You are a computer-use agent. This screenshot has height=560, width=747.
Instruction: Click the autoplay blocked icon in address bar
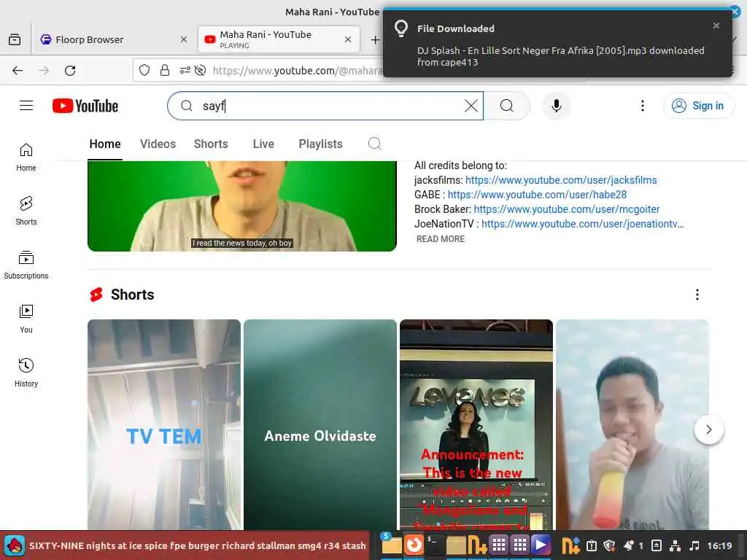point(200,71)
